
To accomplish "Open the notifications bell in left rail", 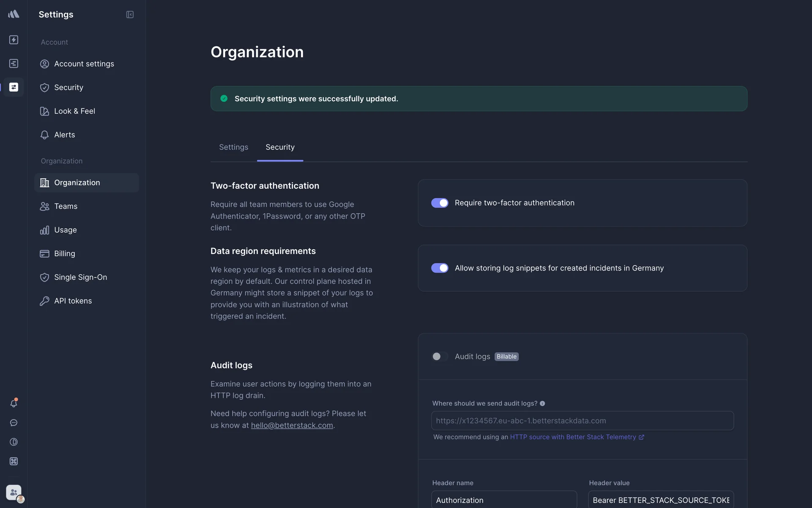I will (14, 403).
